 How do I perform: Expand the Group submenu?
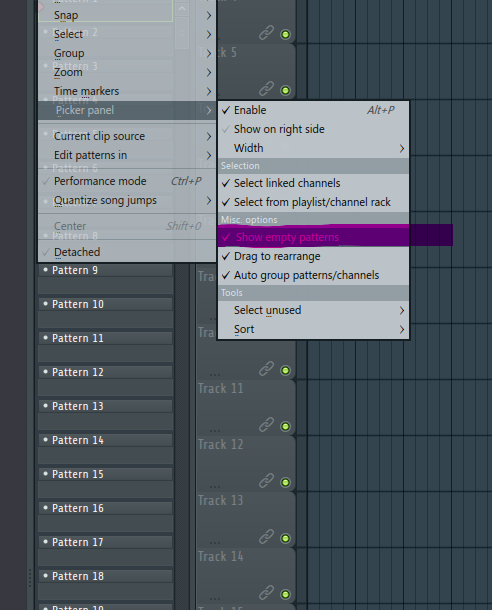(127, 53)
